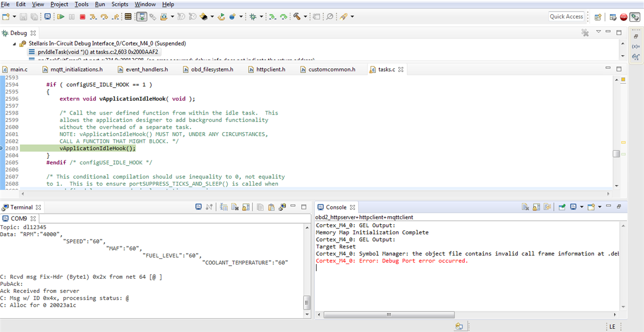Click the hammer Build icon

point(297,17)
